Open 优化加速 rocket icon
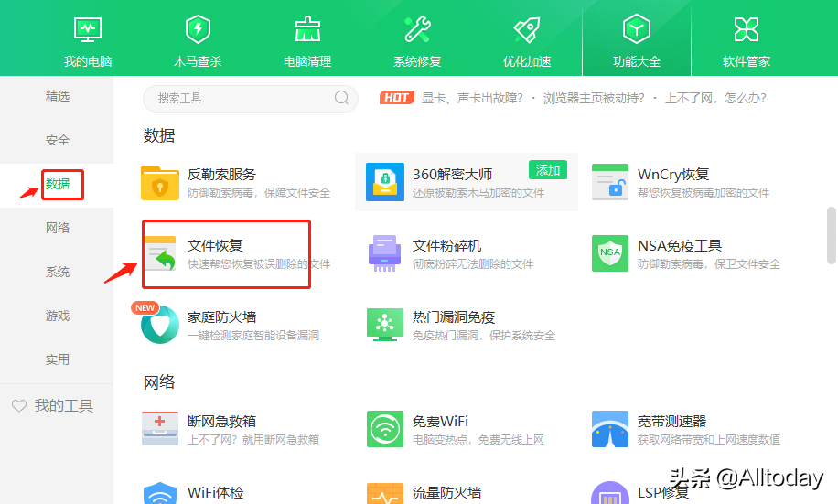This screenshot has width=838, height=504. [x=527, y=29]
